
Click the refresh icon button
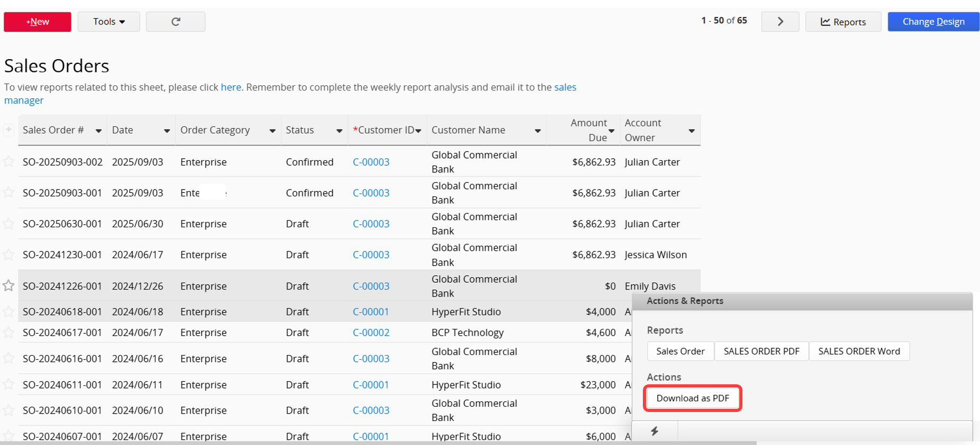point(175,22)
